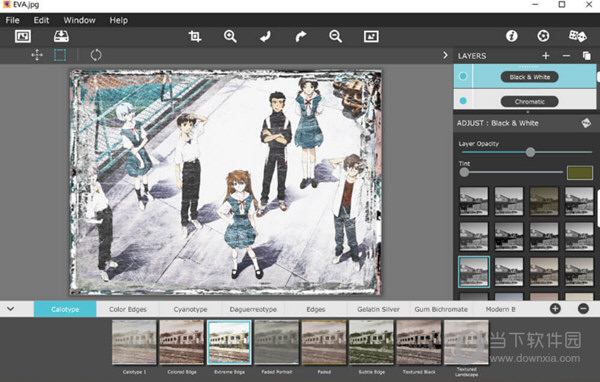Click the Layer Opacity slider handle
This screenshot has width=600, height=382.
pyautogui.click(x=530, y=152)
